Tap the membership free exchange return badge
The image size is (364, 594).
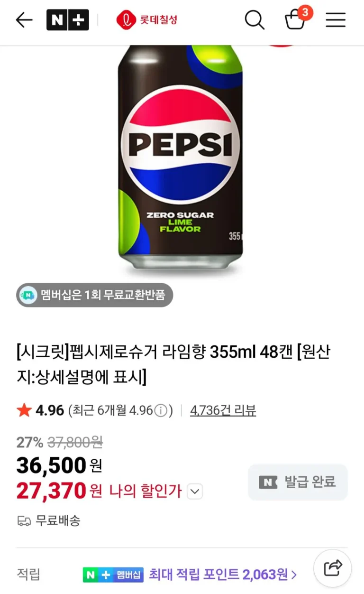[95, 295]
